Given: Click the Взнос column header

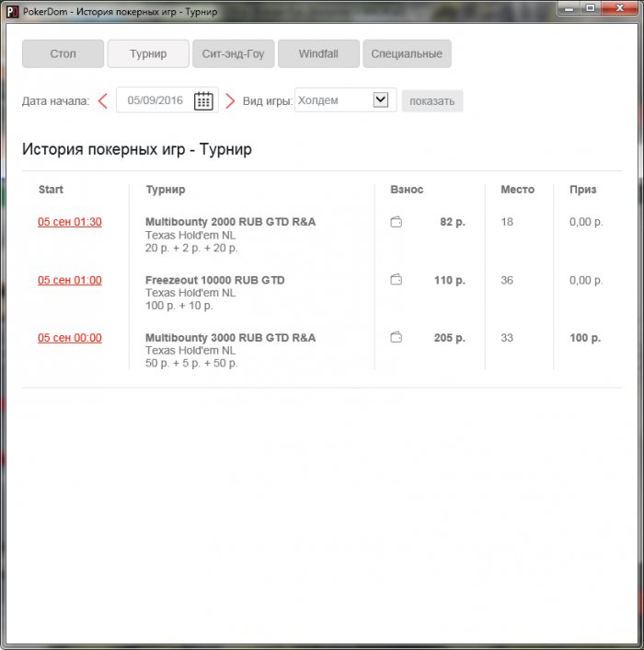Looking at the screenshot, I should coord(407,190).
